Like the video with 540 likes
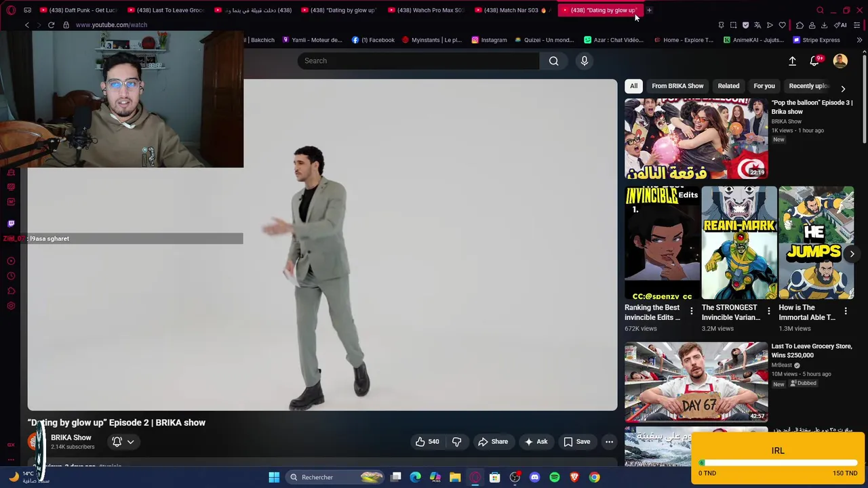 (x=427, y=442)
